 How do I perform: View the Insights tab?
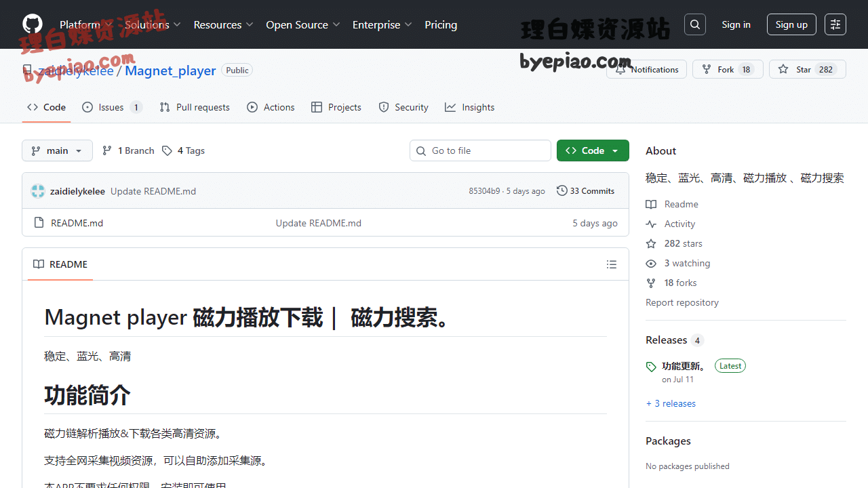469,107
